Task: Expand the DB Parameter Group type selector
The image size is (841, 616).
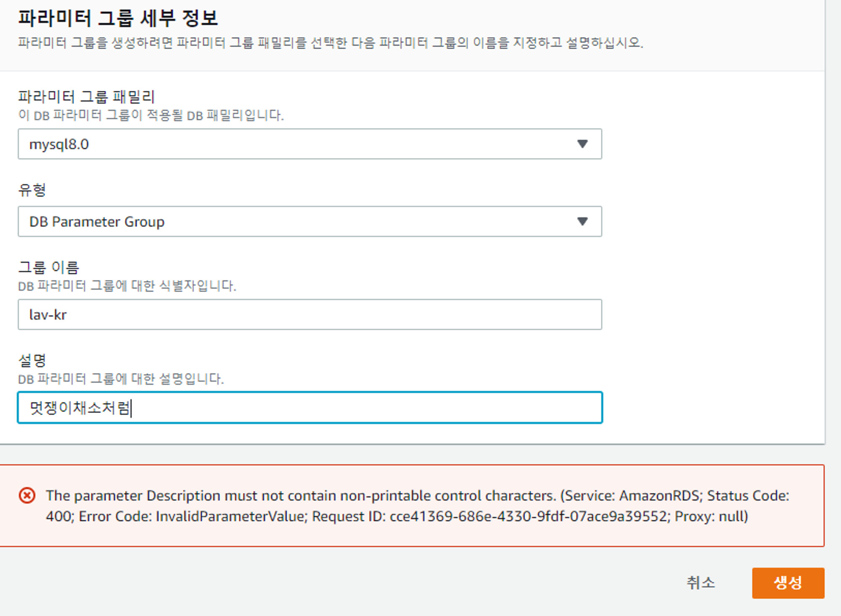Action: click(294, 221)
